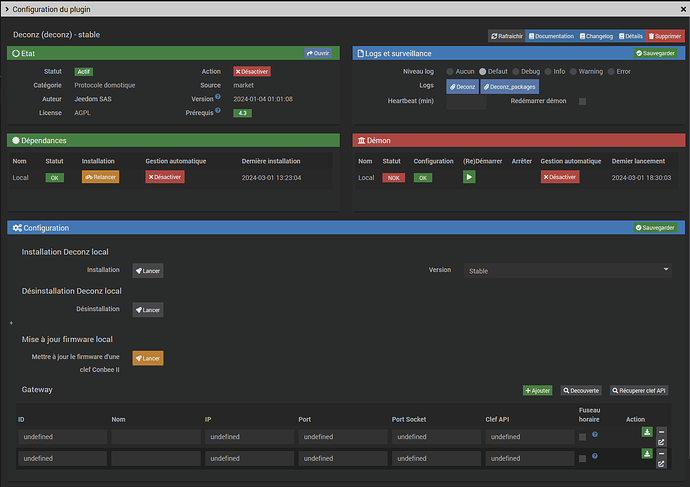Open the plugin Documentation
This screenshot has width=690, height=487.
coord(551,36)
